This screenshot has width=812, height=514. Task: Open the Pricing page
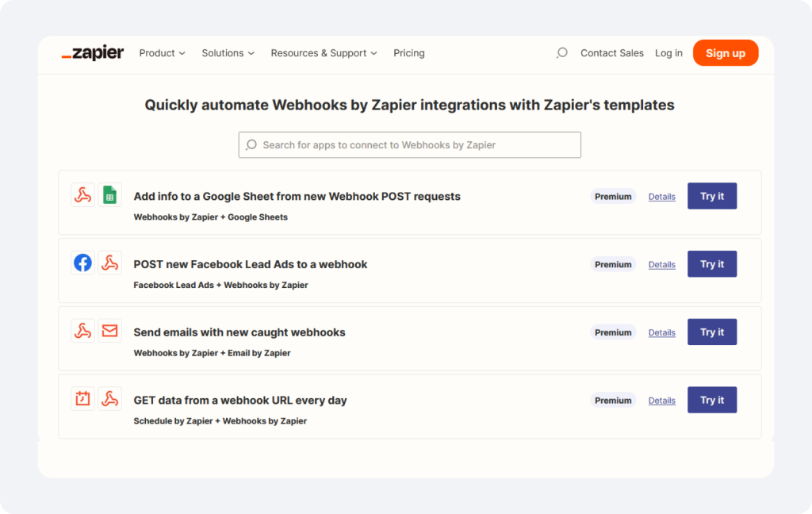[408, 53]
